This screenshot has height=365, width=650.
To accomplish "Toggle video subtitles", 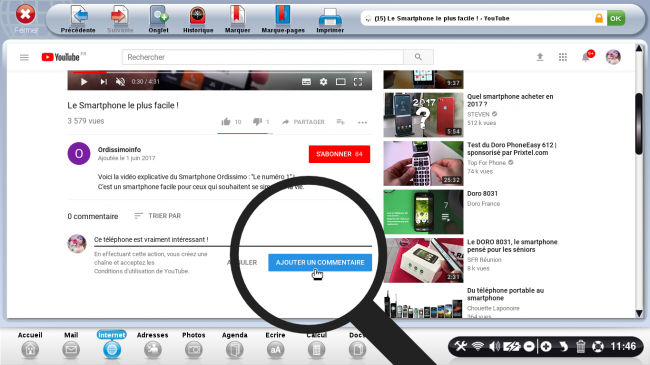I will (306, 82).
